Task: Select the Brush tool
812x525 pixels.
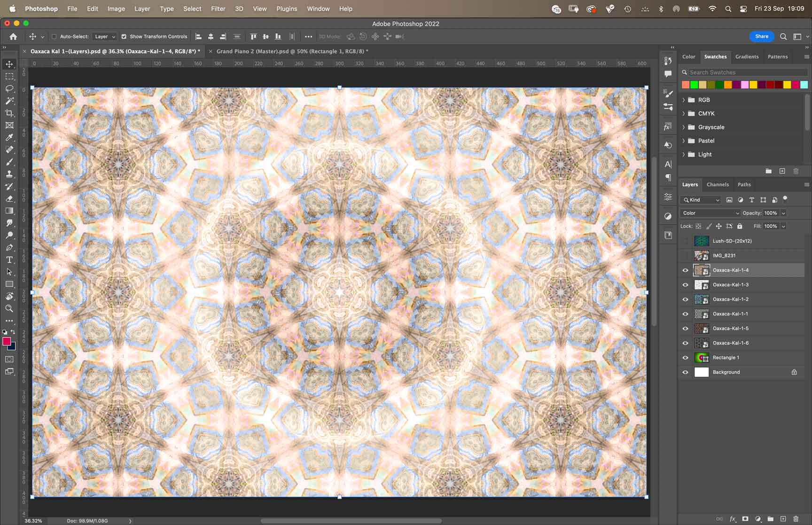Action: tap(9, 162)
